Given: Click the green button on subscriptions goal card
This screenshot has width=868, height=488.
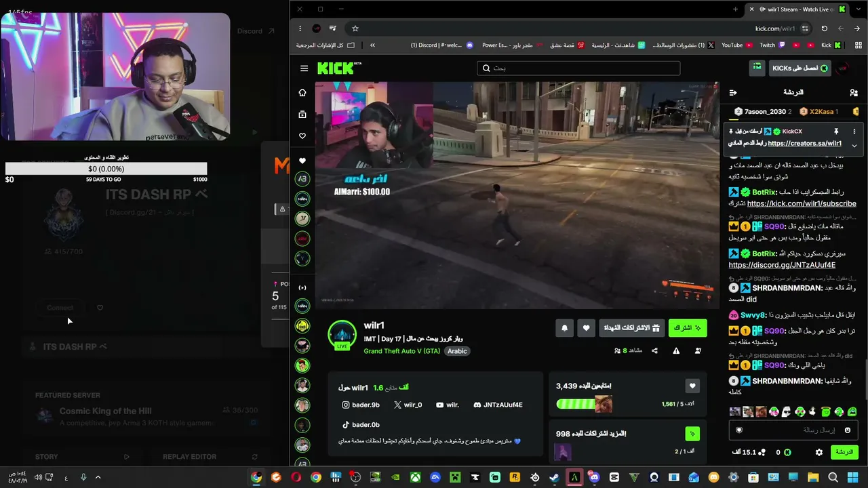Looking at the screenshot, I should 692,433.
